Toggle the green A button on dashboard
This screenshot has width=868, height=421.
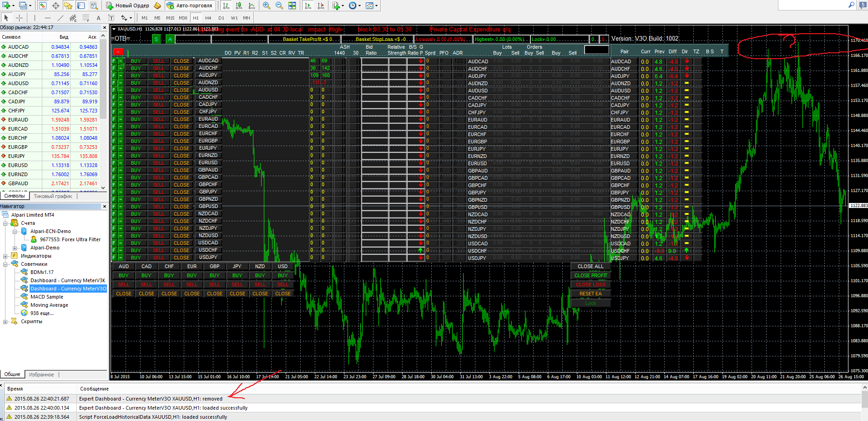coord(170,39)
